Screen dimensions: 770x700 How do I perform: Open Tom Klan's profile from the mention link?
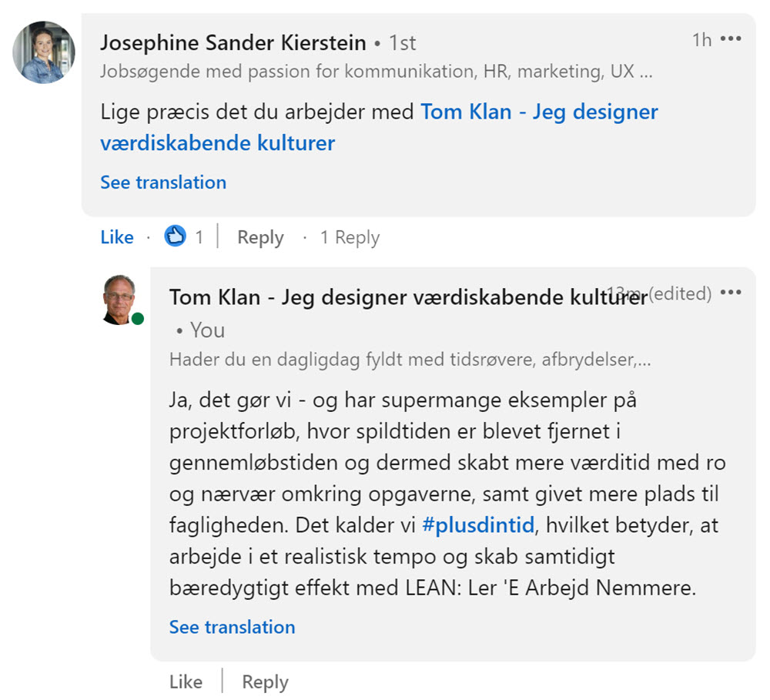coord(537,112)
